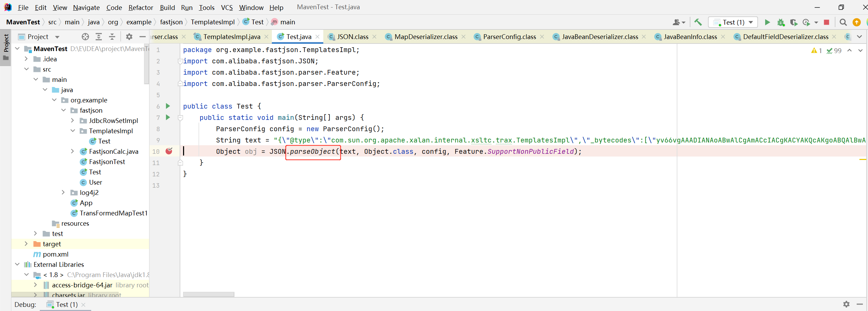Open the user account icon dropdown
The width and height of the screenshot is (868, 311).
[x=679, y=22]
